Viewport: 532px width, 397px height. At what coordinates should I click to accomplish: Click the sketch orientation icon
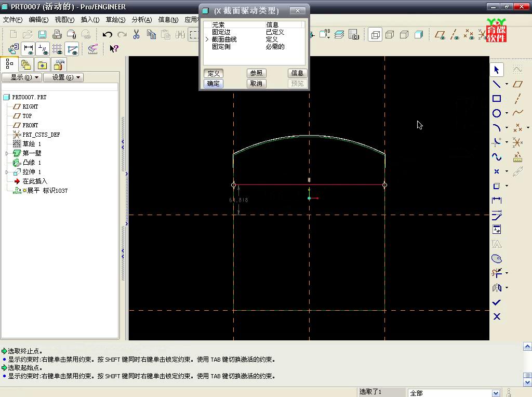[13, 49]
